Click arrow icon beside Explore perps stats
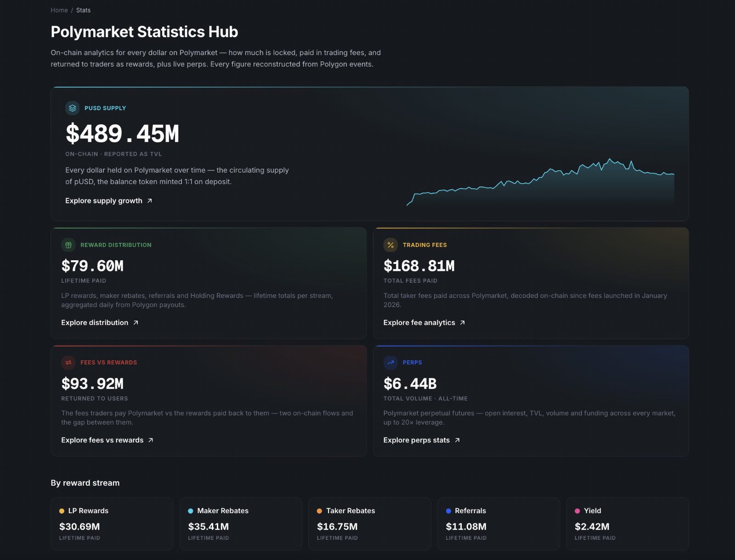This screenshot has width=735, height=560. (457, 440)
